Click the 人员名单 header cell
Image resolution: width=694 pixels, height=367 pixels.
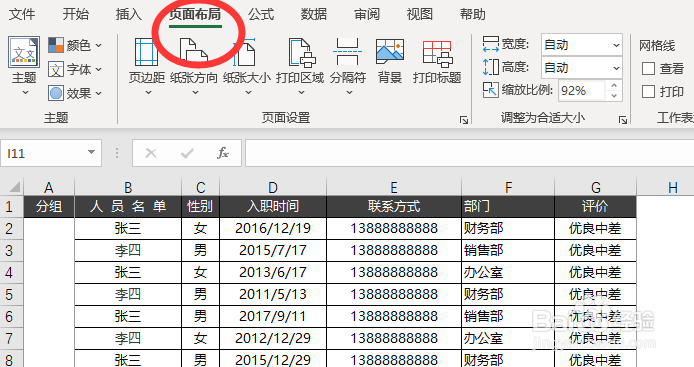(128, 207)
